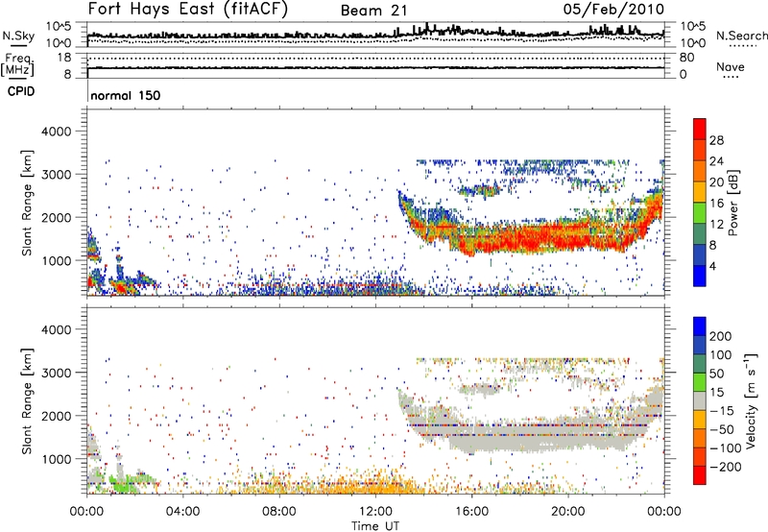Click the solid line sample under N.Sky
This screenshot has width=768, height=532.
[18, 45]
